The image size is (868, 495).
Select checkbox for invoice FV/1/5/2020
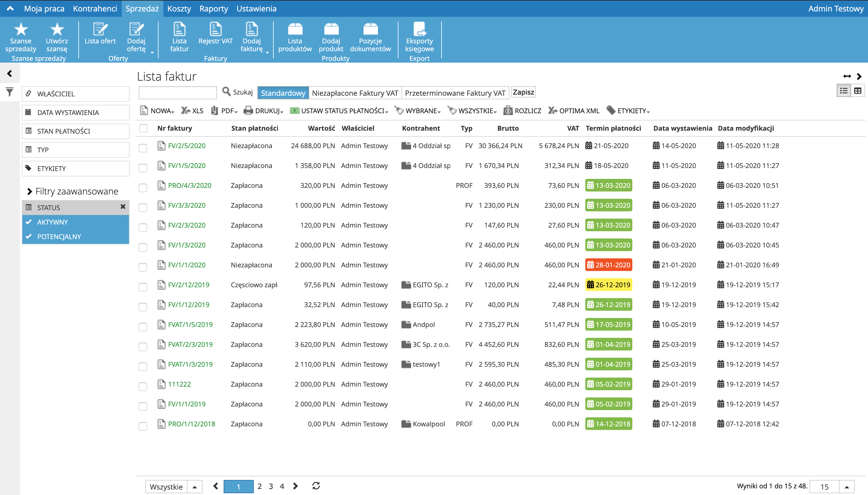point(143,168)
